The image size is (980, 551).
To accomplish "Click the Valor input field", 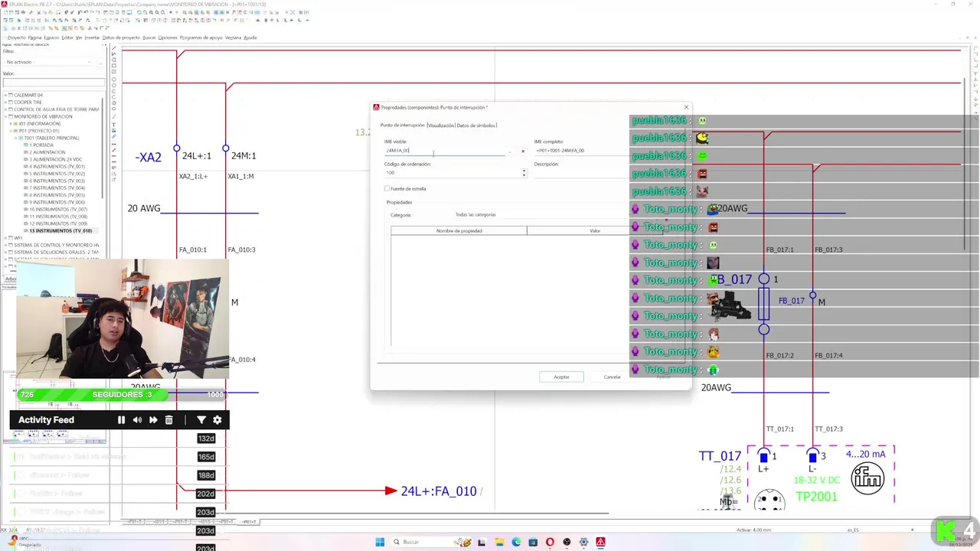I will [x=54, y=83].
